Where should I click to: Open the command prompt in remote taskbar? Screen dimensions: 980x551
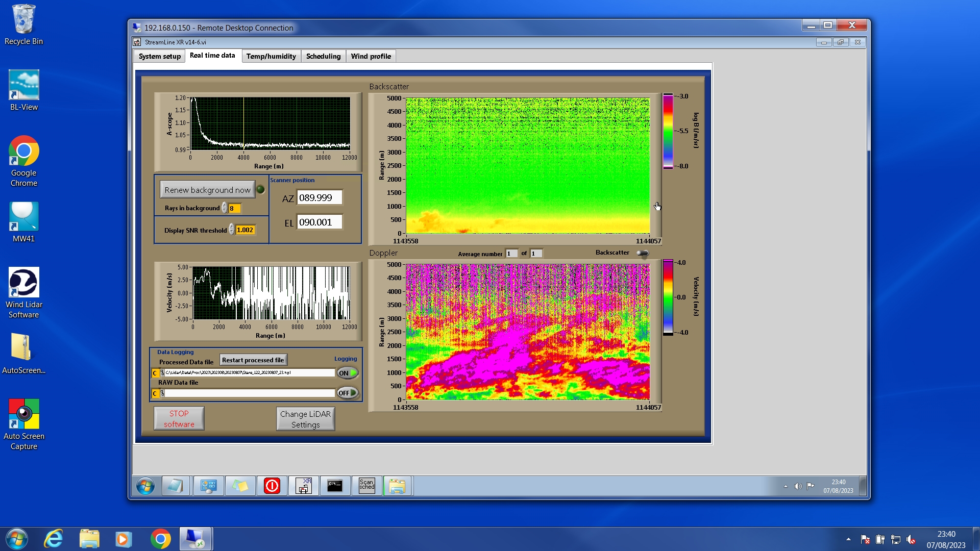pyautogui.click(x=335, y=485)
